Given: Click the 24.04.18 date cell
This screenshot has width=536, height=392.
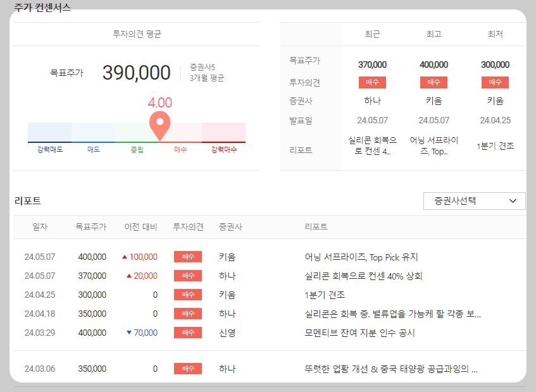Looking at the screenshot, I should [40, 314].
